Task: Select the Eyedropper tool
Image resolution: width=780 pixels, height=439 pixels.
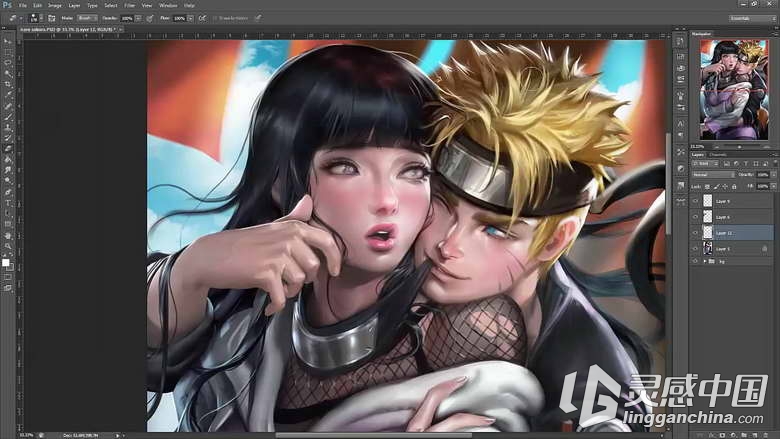Action: [x=7, y=95]
